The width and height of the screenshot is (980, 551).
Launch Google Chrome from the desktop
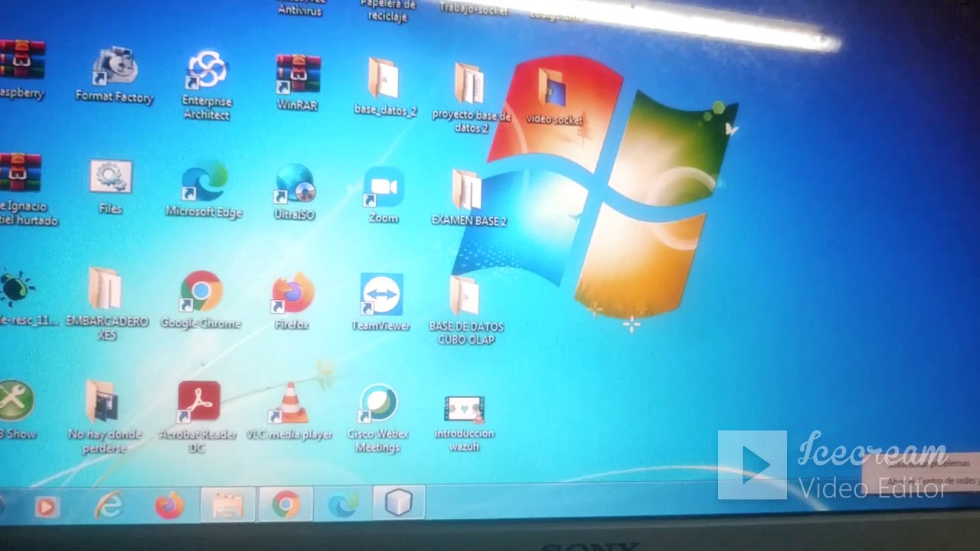201,300
